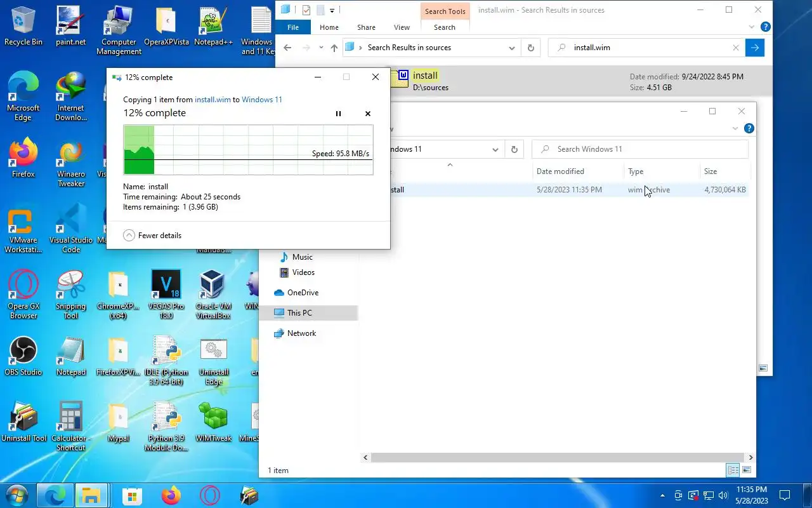Switch to the Details view layout button

(733, 471)
